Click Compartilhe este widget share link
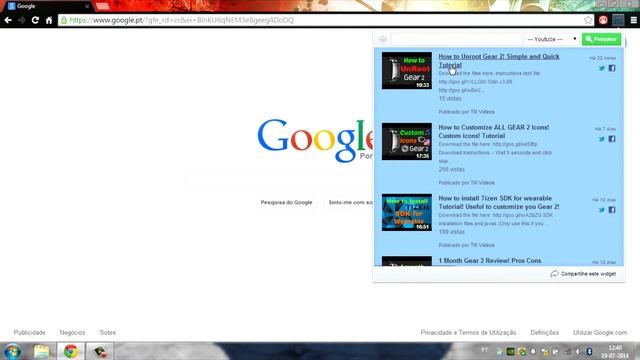This screenshot has height=360, width=640. (583, 273)
